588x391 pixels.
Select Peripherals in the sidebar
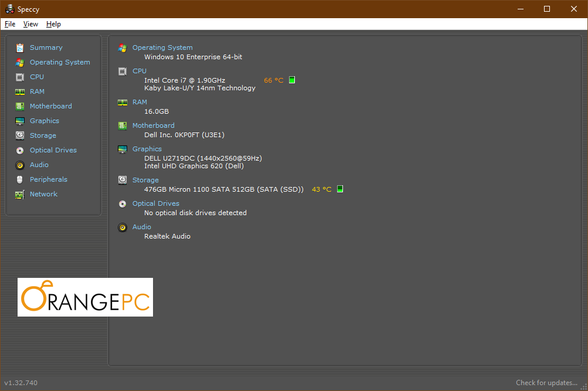click(49, 179)
